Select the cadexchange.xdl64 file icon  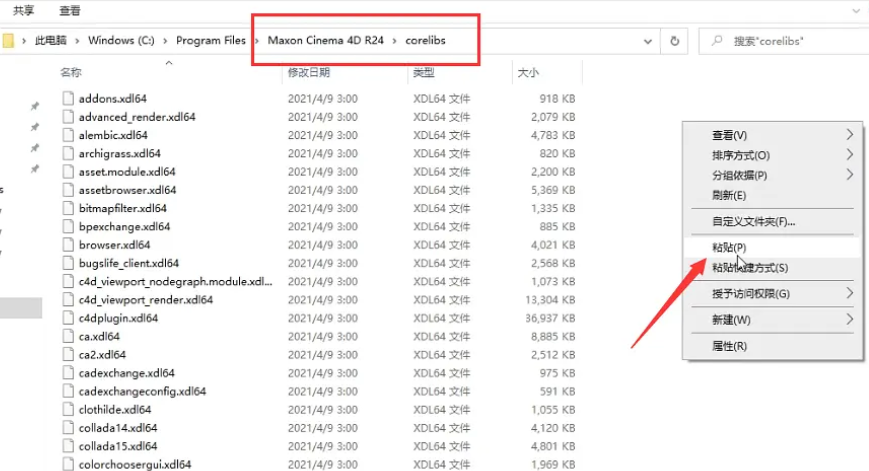[x=68, y=373]
